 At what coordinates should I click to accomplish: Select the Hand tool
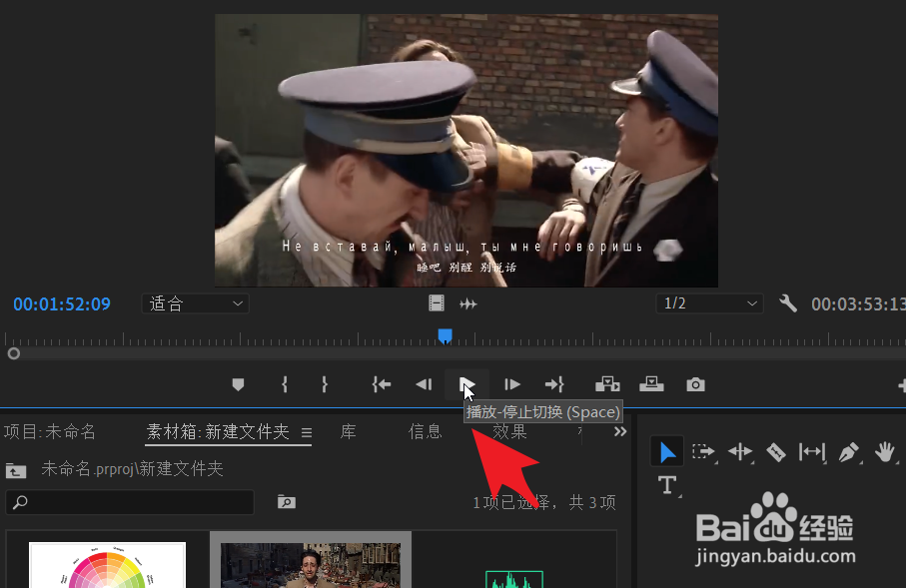pyautogui.click(x=884, y=451)
